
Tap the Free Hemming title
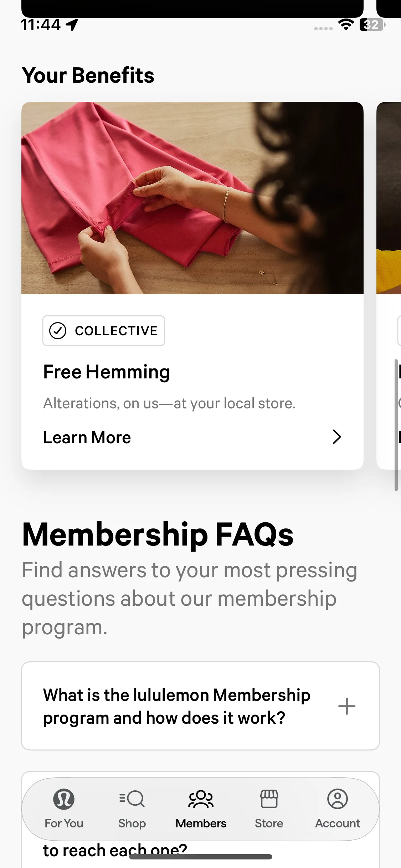click(x=107, y=372)
